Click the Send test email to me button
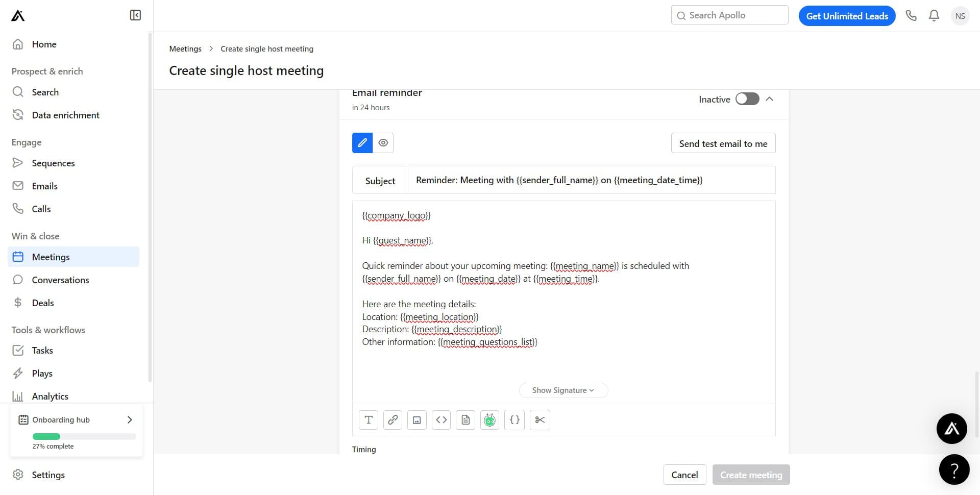The width and height of the screenshot is (980, 495). click(x=723, y=143)
